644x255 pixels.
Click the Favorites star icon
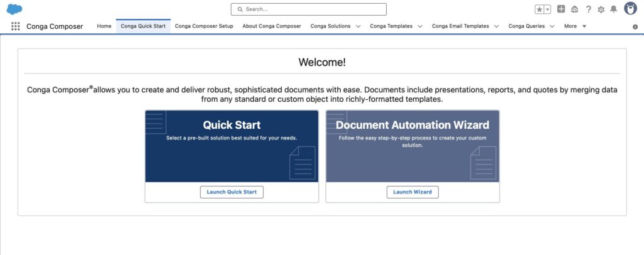539,9
